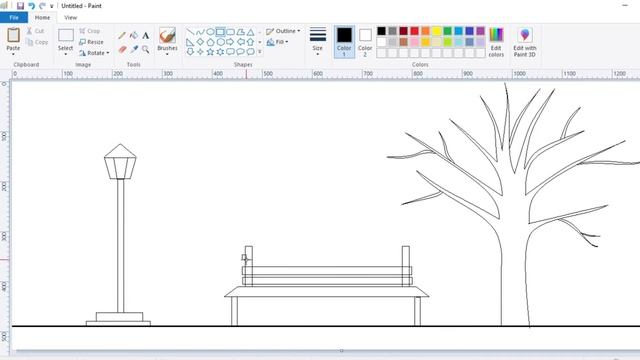Open the Rotate dropdown menu
The image size is (640, 360).
tap(94, 53)
